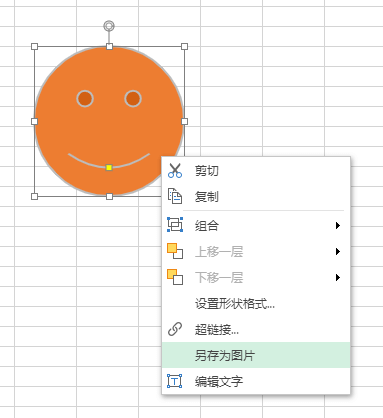Expand the 上移一层 submenu arrow
Viewport: 383px width, 418px height.
tap(338, 252)
